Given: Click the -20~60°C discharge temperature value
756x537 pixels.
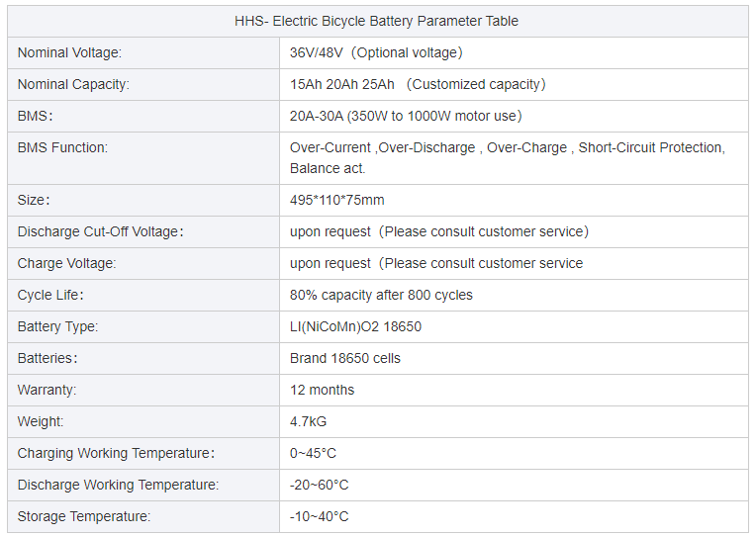Looking at the screenshot, I should coord(320,485).
